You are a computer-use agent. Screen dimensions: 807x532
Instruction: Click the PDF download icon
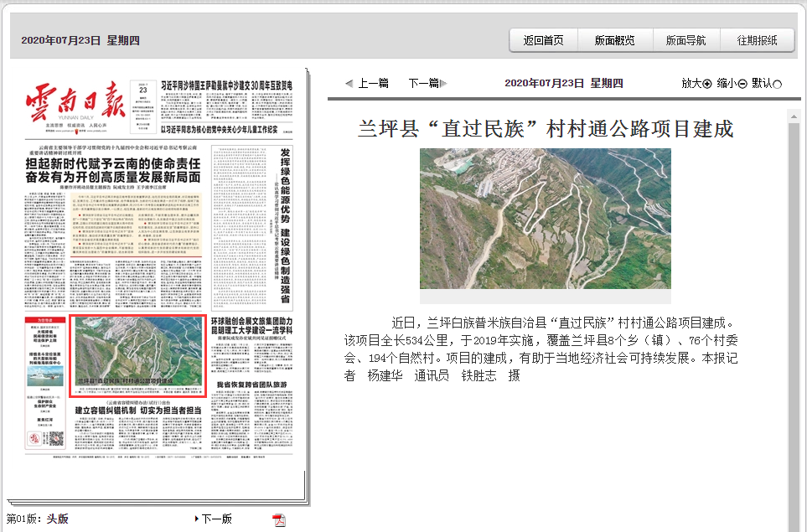279,519
